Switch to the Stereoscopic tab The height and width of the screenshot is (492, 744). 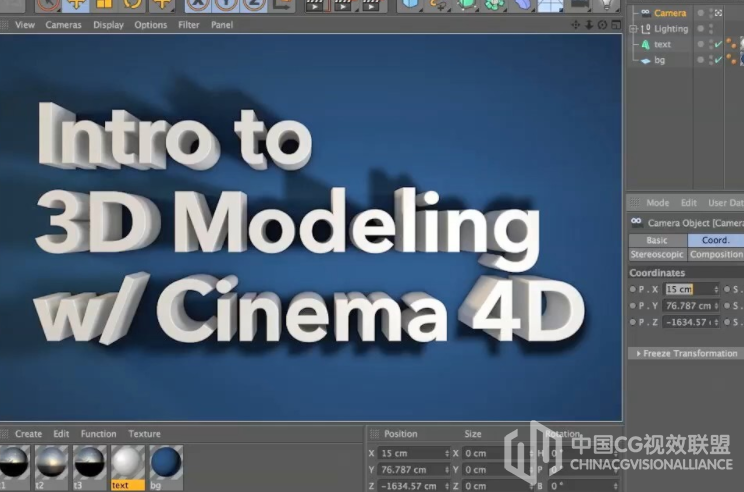(657, 255)
